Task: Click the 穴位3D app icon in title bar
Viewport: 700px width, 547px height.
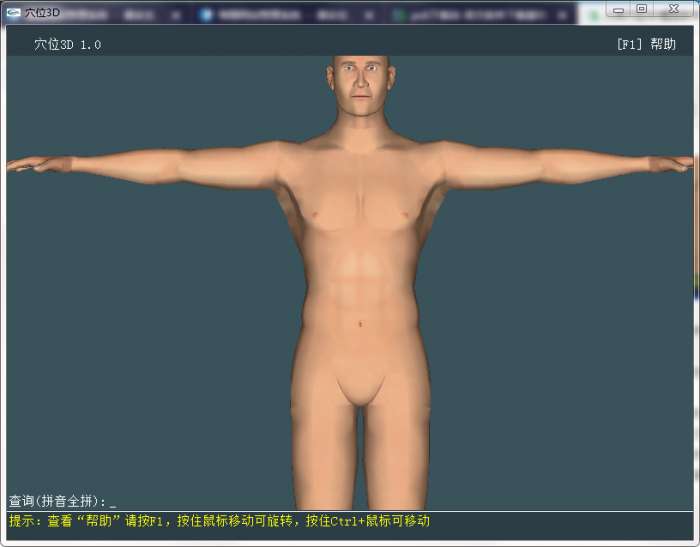Action: coord(13,12)
